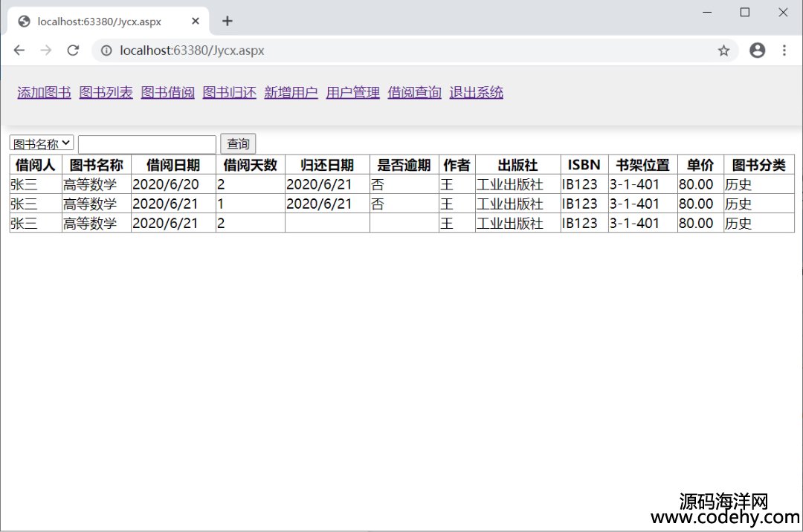This screenshot has height=532, width=803.
Task: Select the 借阅查询 navigation link
Action: coord(414,93)
